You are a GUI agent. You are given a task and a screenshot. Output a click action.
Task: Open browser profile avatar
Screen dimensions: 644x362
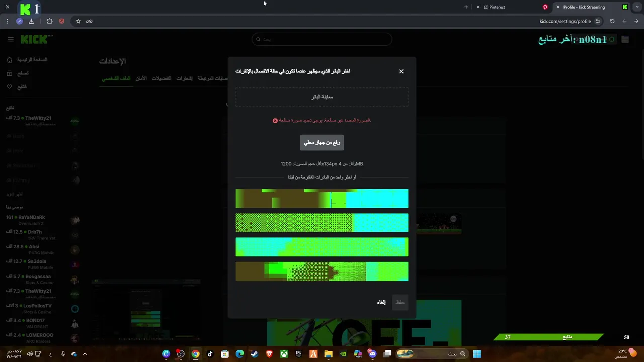point(19,21)
